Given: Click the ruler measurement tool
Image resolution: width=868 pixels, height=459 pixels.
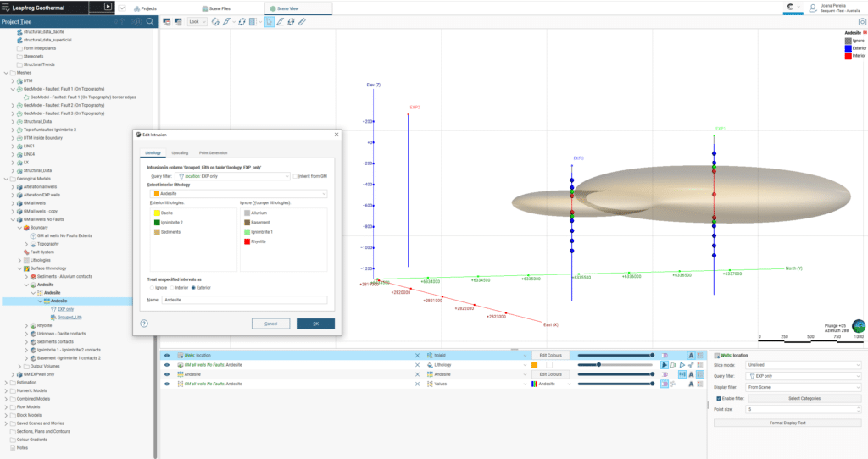Looking at the screenshot, I should click(x=302, y=22).
